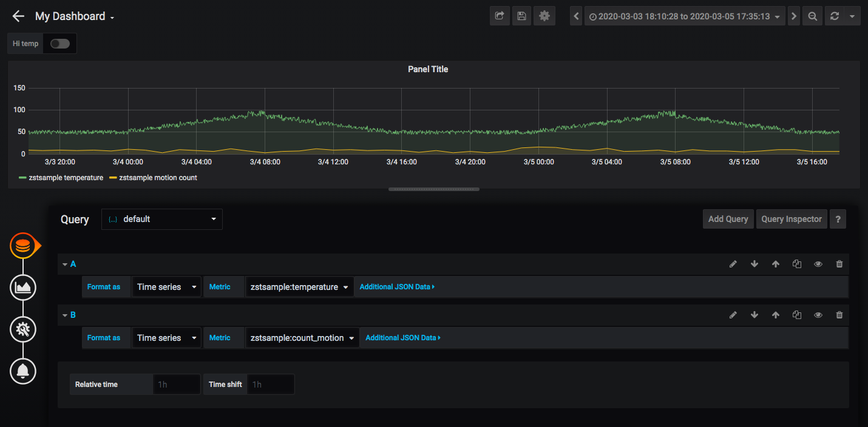Refresh the dashboard

835,16
